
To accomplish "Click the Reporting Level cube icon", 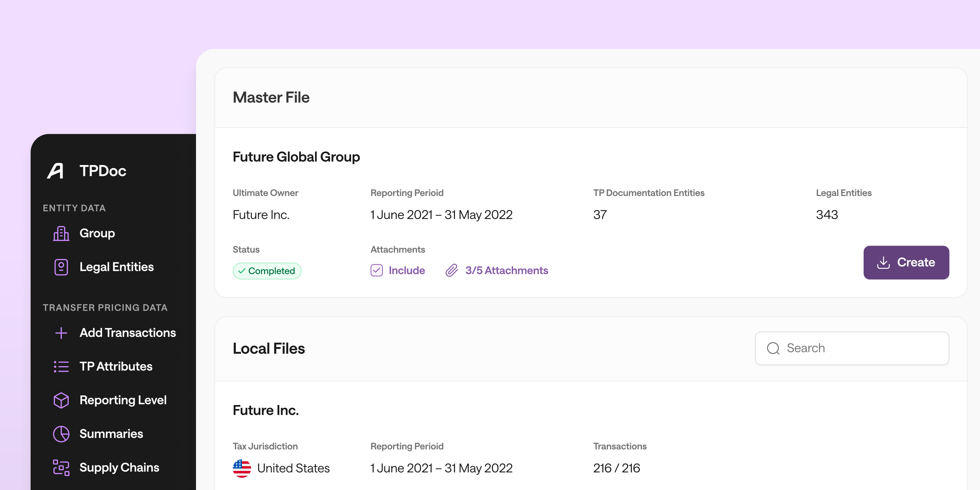I will pos(61,400).
